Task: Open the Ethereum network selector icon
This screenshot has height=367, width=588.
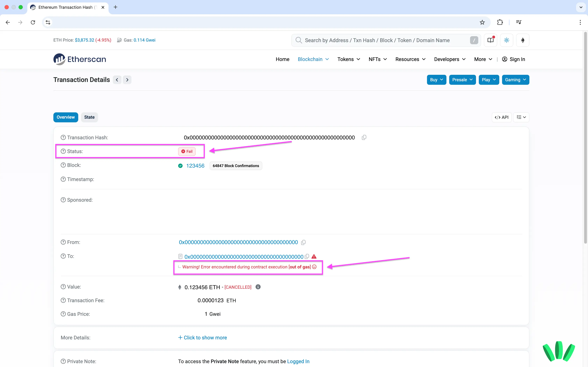Action: coord(523,40)
